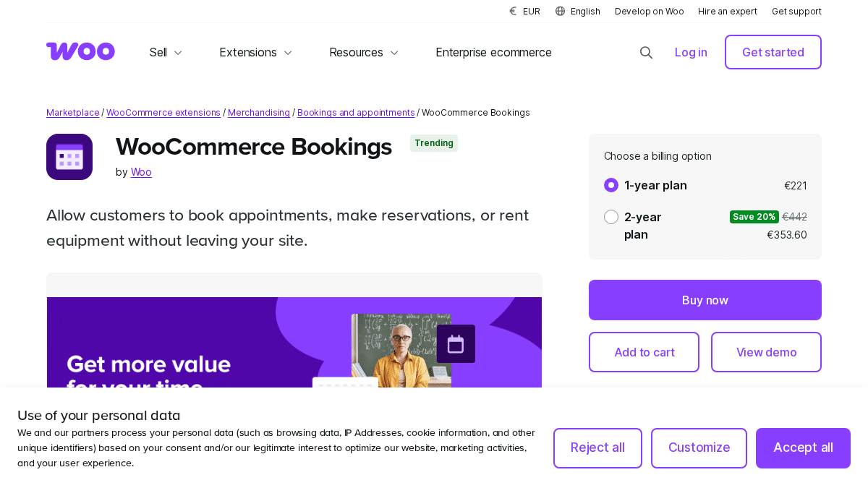
Task: Click the €221 price
Action: tap(796, 186)
